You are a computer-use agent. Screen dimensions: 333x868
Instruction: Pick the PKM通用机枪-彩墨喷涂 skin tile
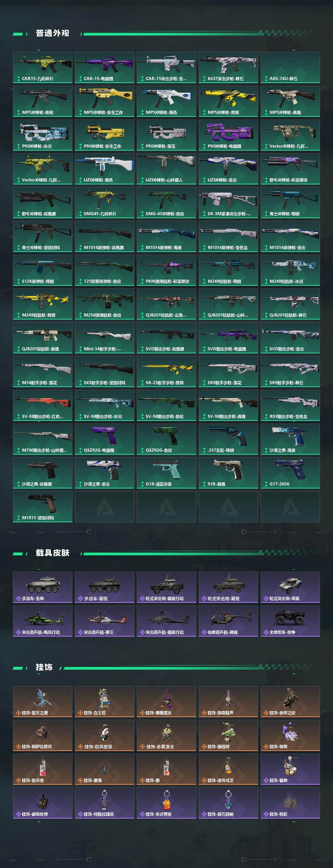tap(166, 270)
